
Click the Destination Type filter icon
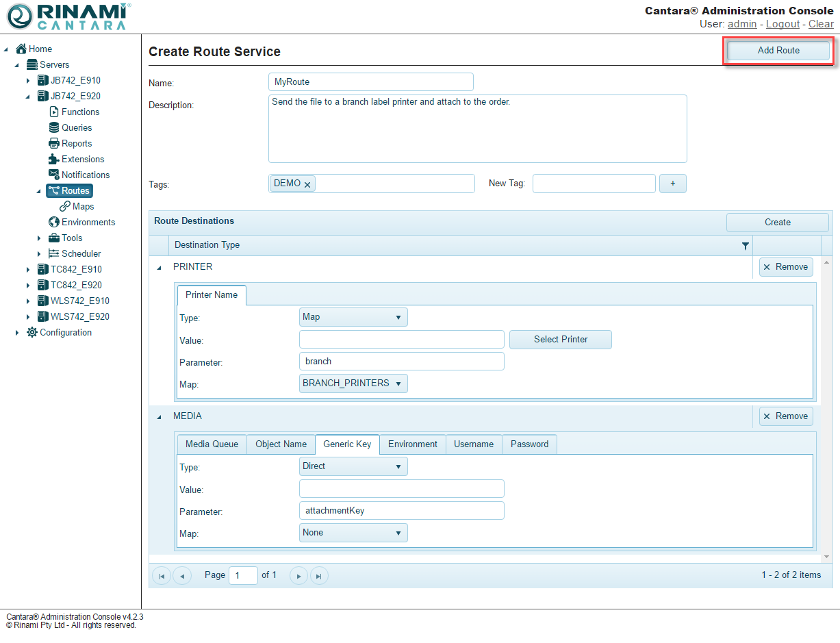pyautogui.click(x=746, y=246)
